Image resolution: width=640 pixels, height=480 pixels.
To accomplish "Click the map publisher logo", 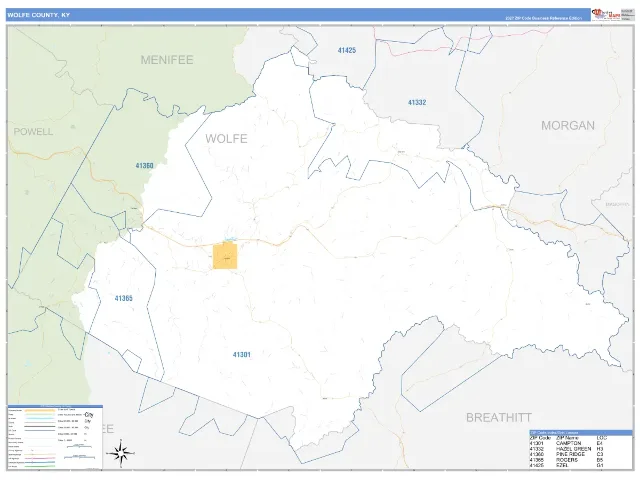I will pyautogui.click(x=606, y=14).
